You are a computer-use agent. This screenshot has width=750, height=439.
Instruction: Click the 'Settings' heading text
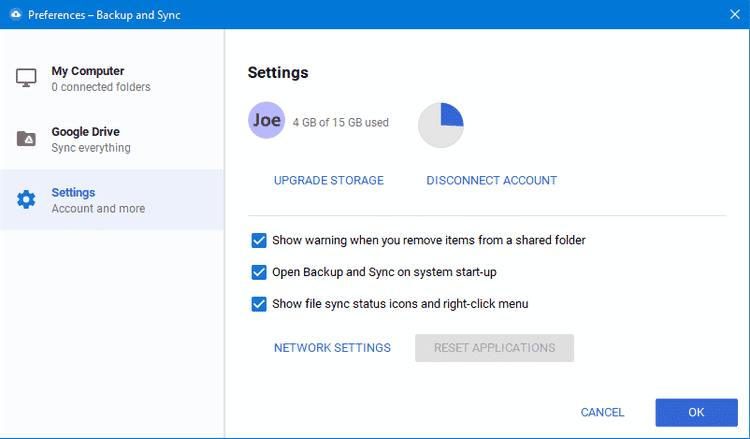[278, 73]
